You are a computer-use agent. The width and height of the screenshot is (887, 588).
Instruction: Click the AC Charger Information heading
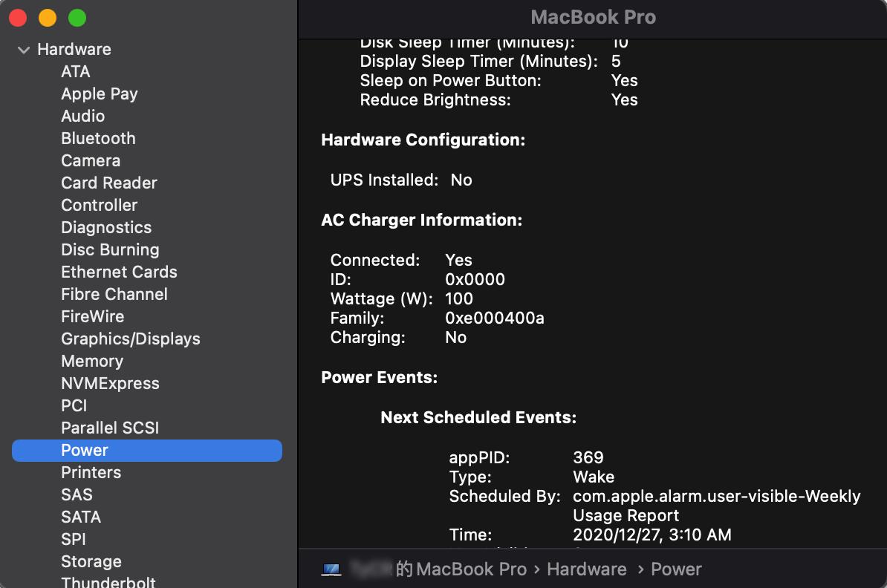pyautogui.click(x=422, y=220)
